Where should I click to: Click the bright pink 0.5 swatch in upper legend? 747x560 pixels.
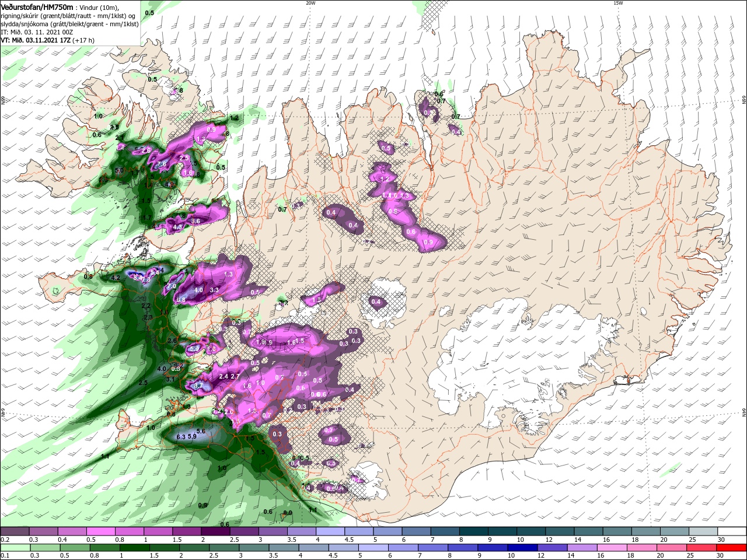point(100,531)
